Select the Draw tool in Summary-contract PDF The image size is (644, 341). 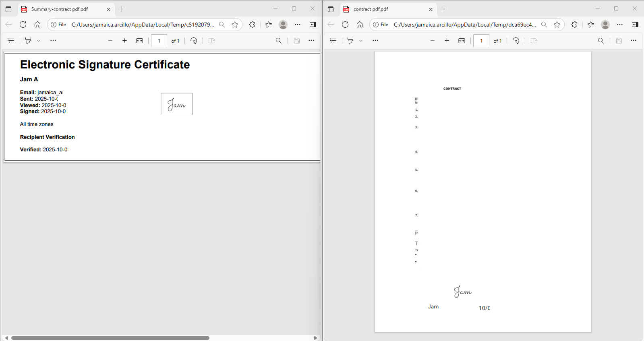pyautogui.click(x=28, y=41)
